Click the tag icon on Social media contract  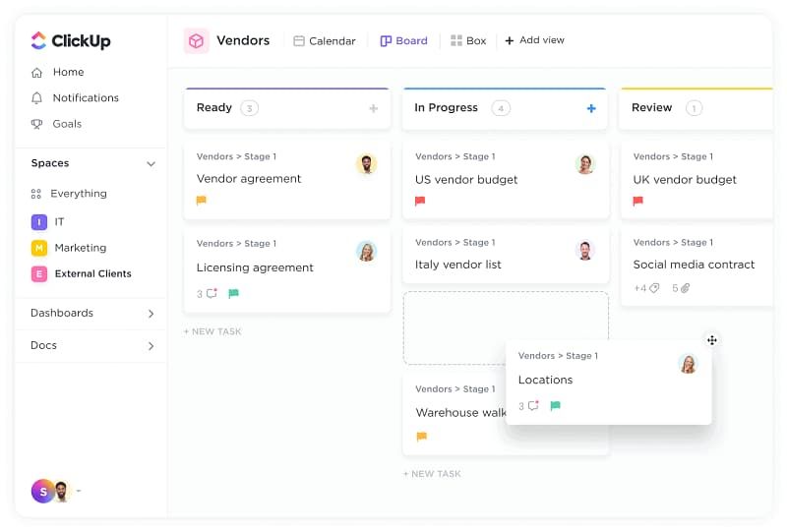tap(653, 288)
